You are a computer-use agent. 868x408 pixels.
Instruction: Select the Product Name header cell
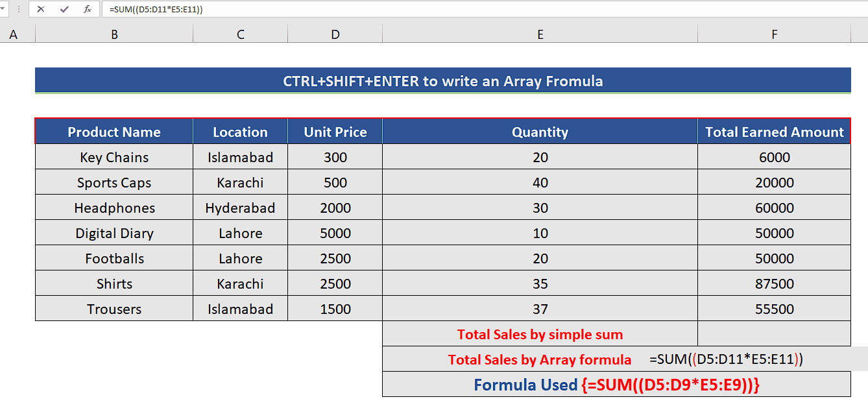coord(114,132)
